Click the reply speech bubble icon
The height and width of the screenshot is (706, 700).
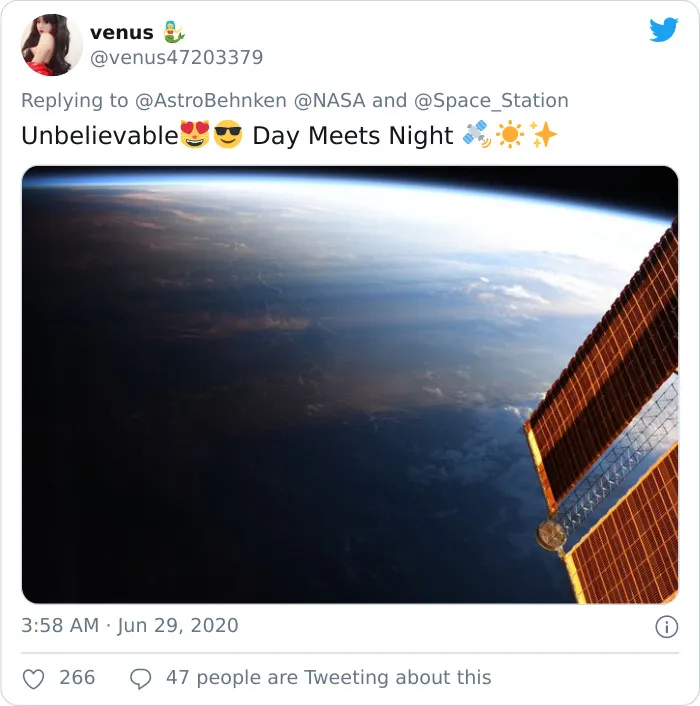click(x=140, y=679)
